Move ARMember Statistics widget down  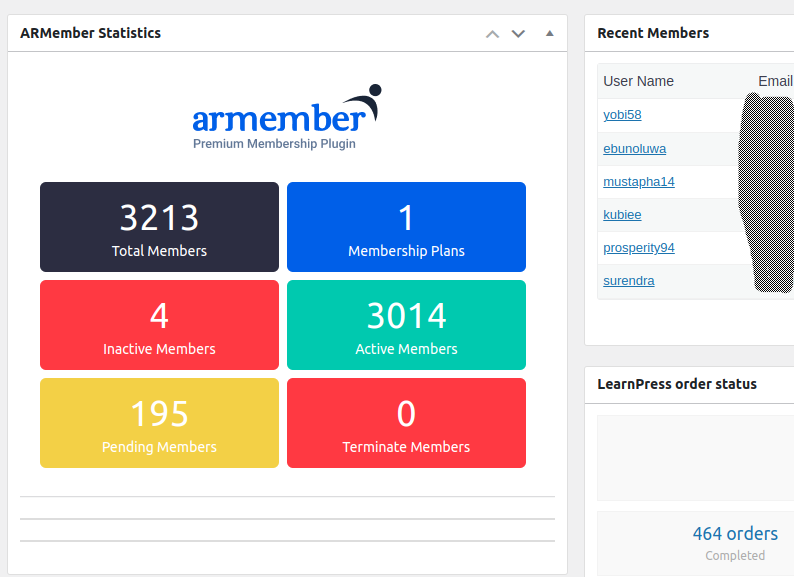coord(518,34)
